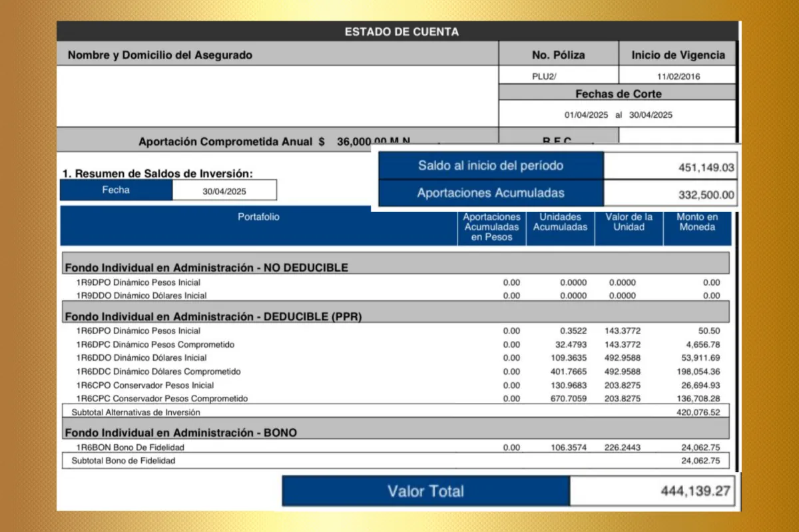Select the '1R6DPC Dinámico Pesos Comprometido' row
Image resolution: width=799 pixels, height=532 pixels.
pyautogui.click(x=396, y=345)
